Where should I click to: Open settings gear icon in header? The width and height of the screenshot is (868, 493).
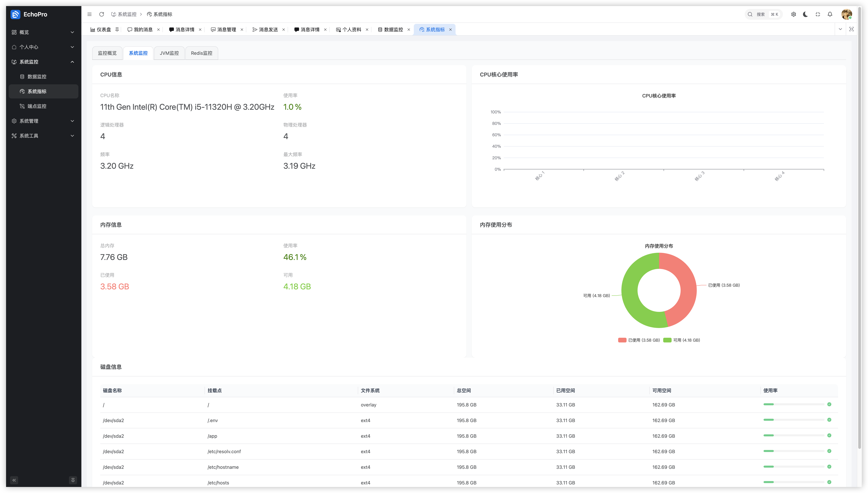793,14
